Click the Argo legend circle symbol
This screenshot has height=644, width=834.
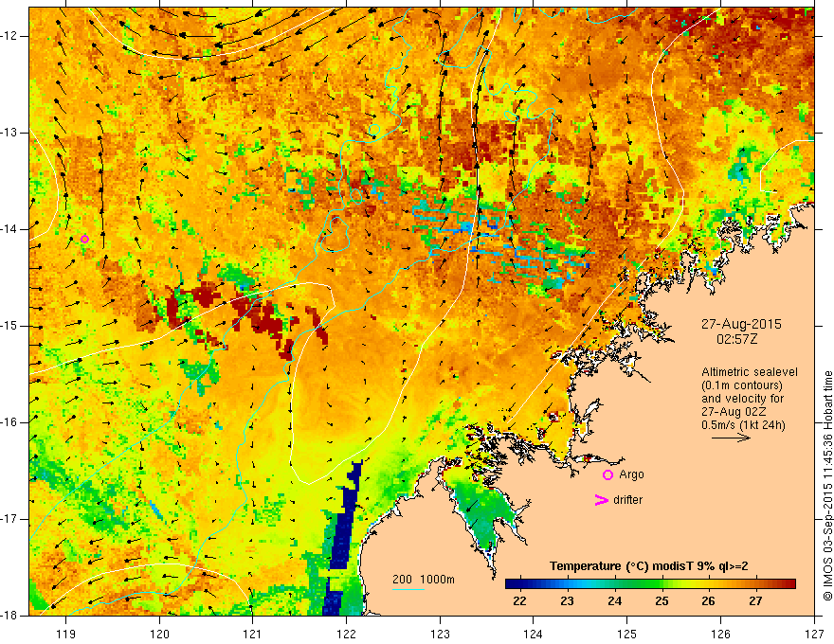(x=607, y=474)
